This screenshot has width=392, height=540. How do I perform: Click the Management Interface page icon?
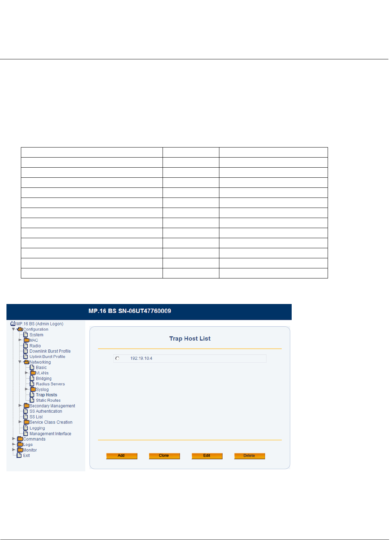(26, 434)
